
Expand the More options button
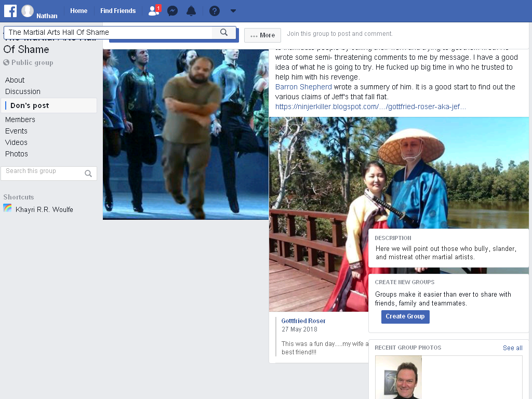click(x=262, y=35)
